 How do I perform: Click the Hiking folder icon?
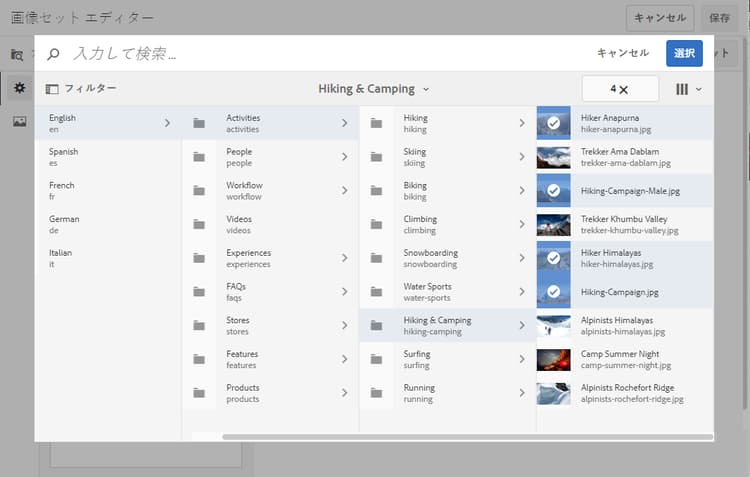coord(376,123)
